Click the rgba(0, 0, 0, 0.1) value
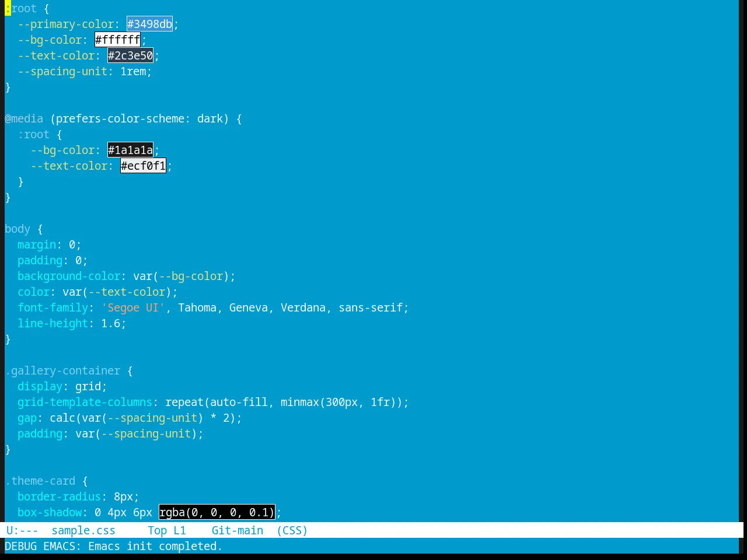Screen dimensions: 747x560 217,512
